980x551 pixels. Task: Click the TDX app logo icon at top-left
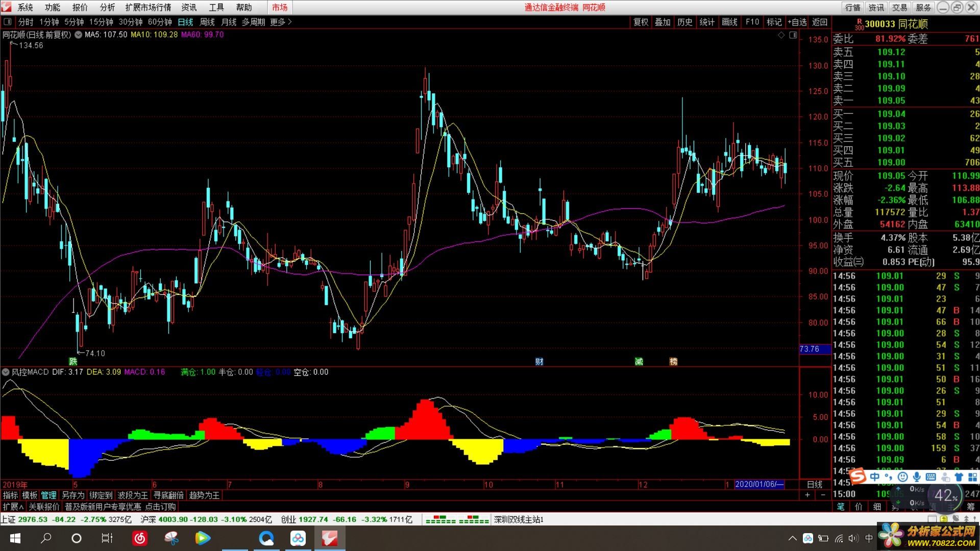[x=7, y=7]
